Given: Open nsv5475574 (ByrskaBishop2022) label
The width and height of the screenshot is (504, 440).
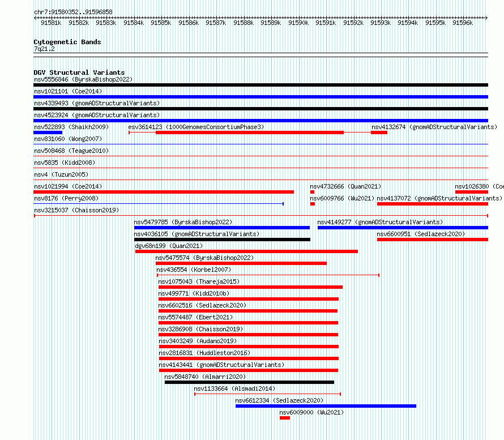Looking at the screenshot, I should tap(205, 258).
